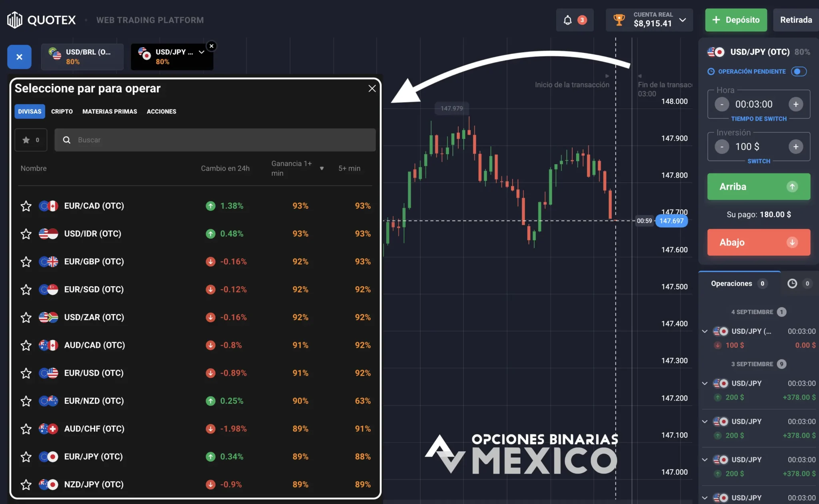Click the Inversión value 100 $
Screen dimensions: 819x504
747,147
